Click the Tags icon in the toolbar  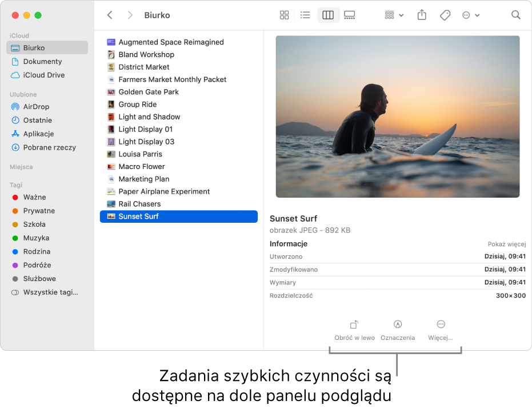click(445, 15)
